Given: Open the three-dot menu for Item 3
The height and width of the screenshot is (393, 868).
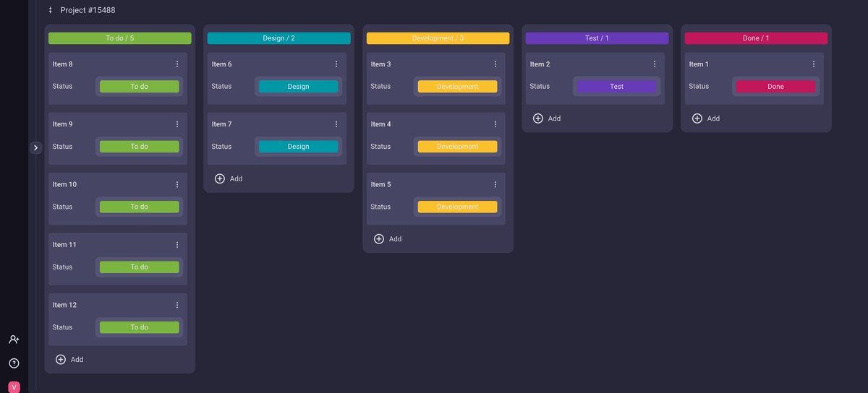Looking at the screenshot, I should tap(495, 64).
